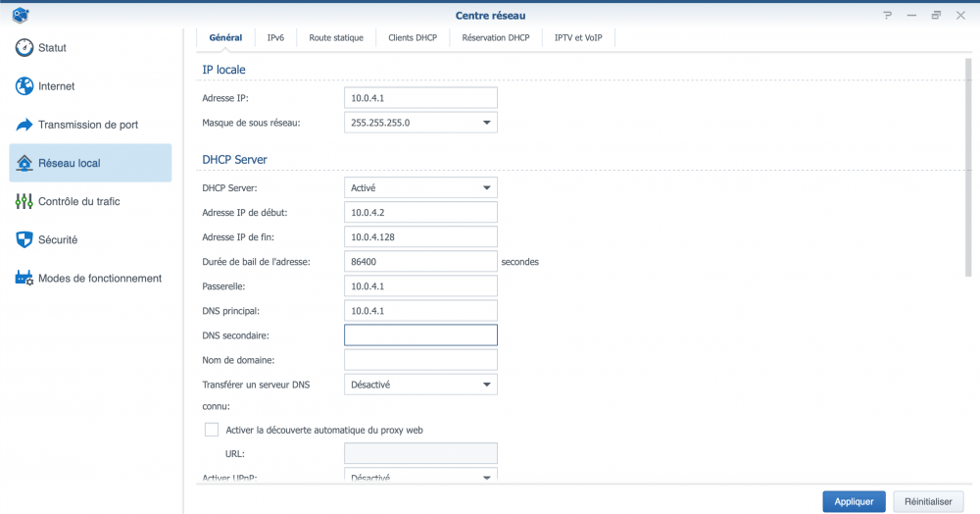Click the Centre réseau app icon in title bar

[x=18, y=15]
